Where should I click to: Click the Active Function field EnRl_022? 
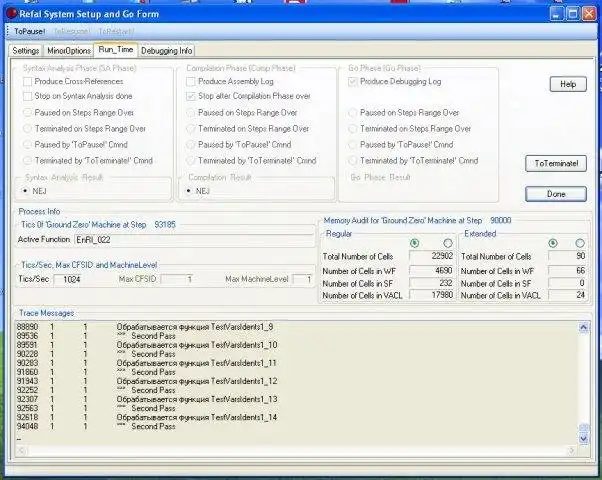tap(194, 240)
